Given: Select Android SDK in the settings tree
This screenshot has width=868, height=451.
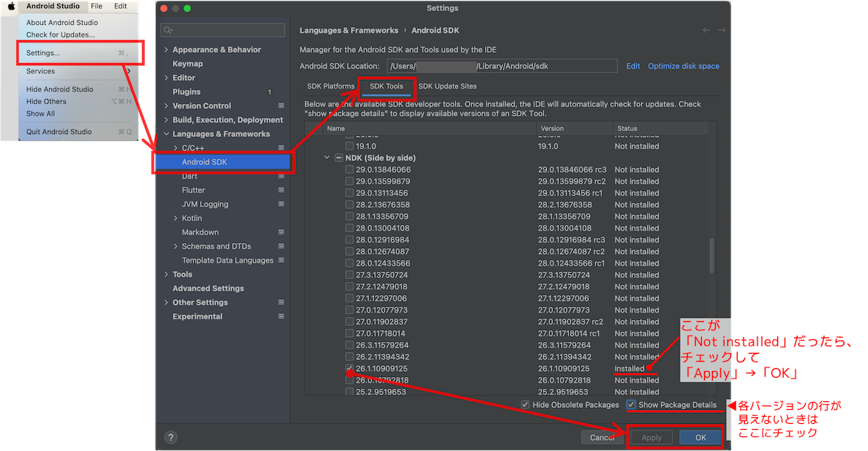Looking at the screenshot, I should tap(223, 162).
